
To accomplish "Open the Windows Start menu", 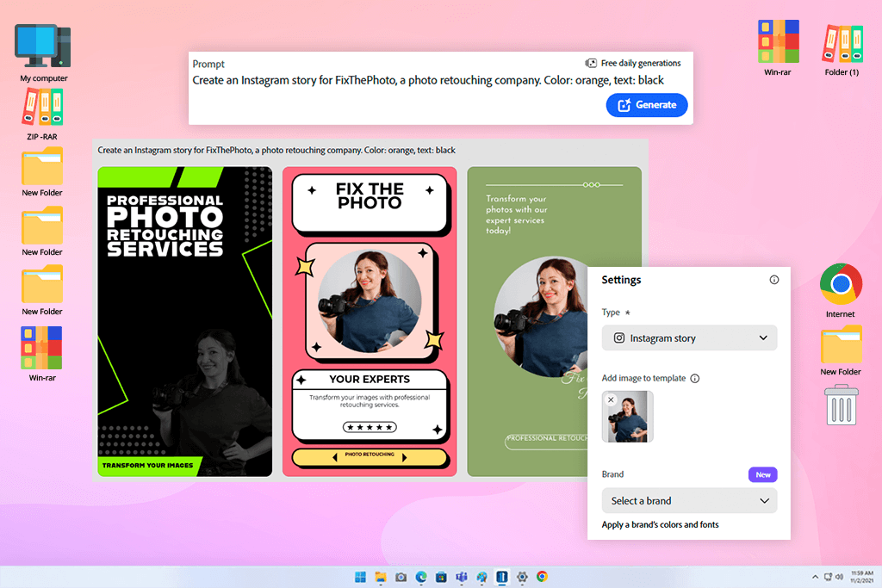I will 360,577.
